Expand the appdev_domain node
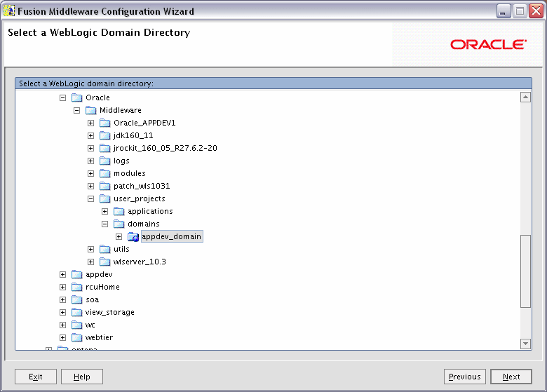 pyautogui.click(x=119, y=237)
